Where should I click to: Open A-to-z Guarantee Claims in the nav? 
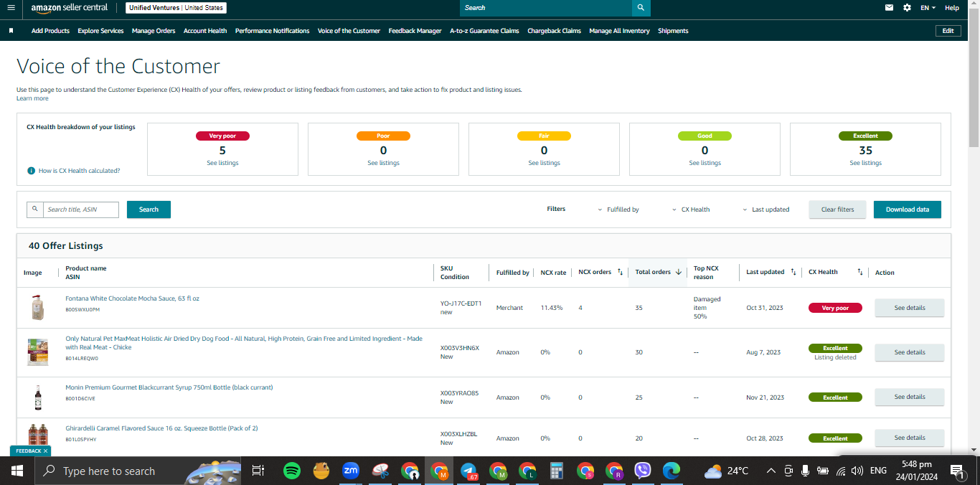click(484, 31)
